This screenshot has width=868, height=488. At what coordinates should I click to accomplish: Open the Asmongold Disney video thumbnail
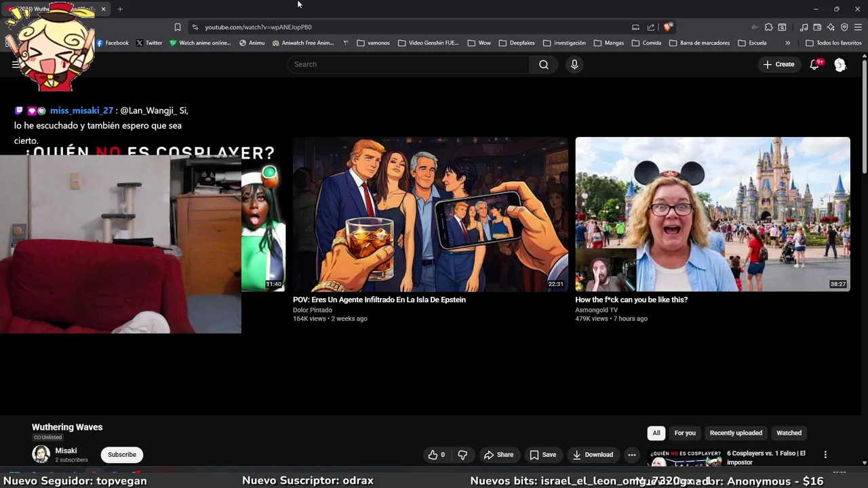coord(713,214)
